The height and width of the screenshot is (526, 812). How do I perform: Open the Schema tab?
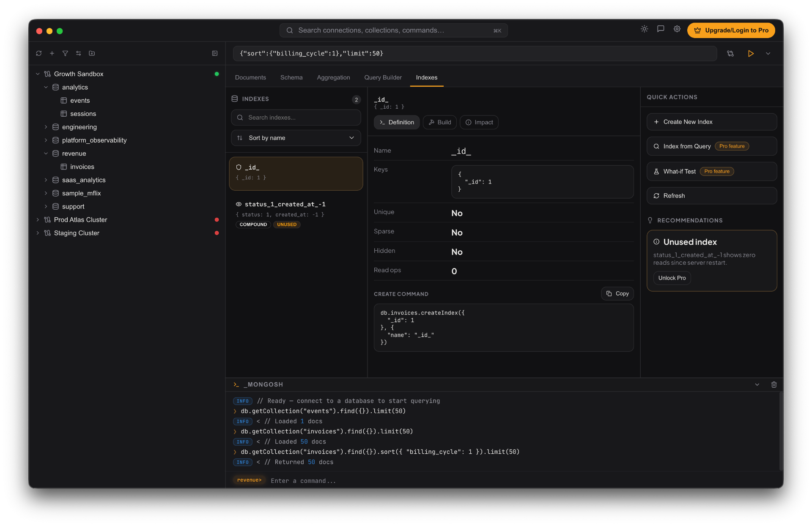click(291, 77)
